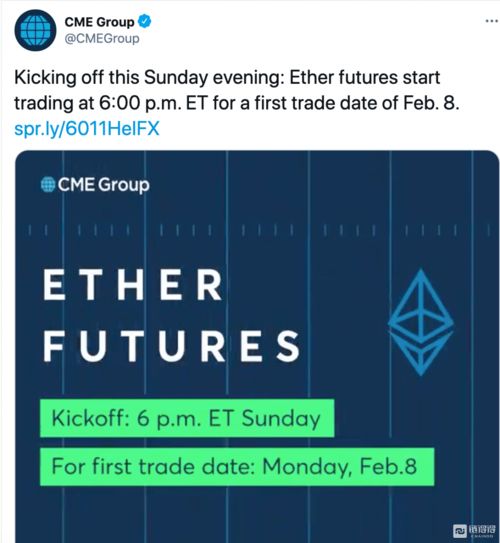The height and width of the screenshot is (543, 500).
Task: Follow the spr.ly/6011HeIFX link
Action: tap(87, 128)
